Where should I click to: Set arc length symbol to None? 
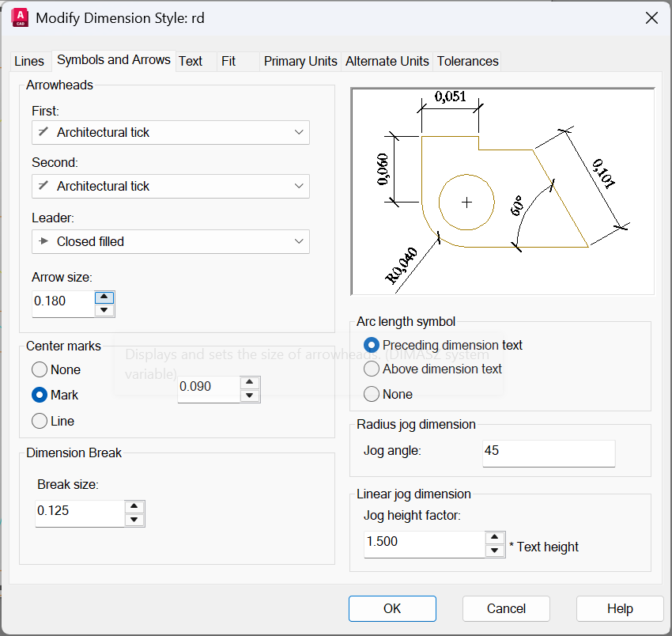coord(372,394)
